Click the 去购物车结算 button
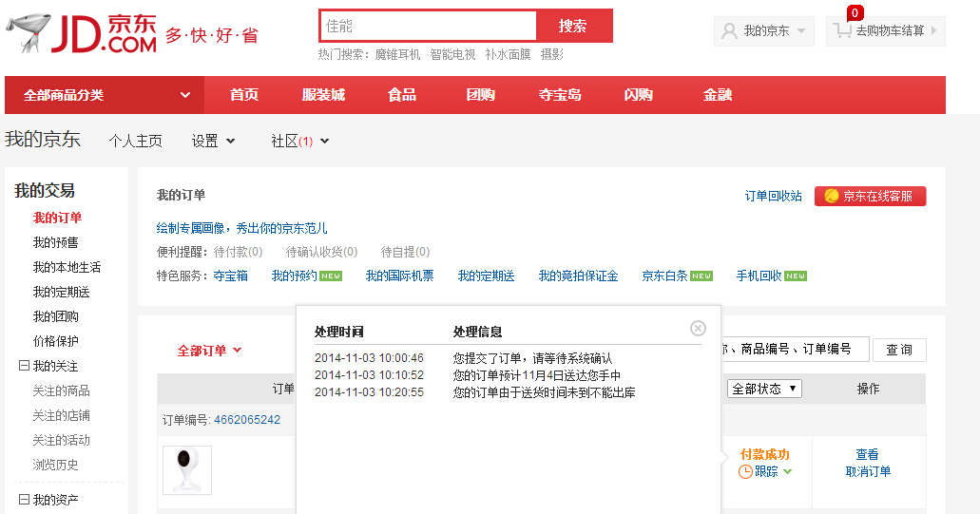980x514 pixels. click(x=886, y=30)
